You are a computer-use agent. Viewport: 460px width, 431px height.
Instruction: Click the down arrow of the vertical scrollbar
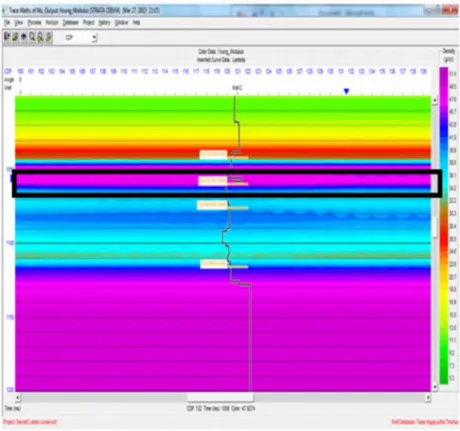coord(435,387)
